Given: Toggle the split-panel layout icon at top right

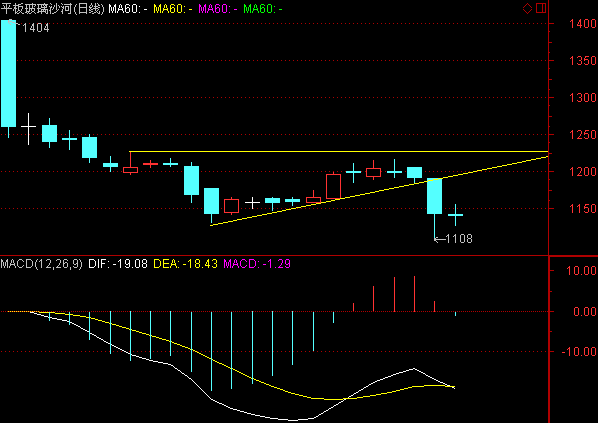Looking at the screenshot, I should pyautogui.click(x=541, y=8).
